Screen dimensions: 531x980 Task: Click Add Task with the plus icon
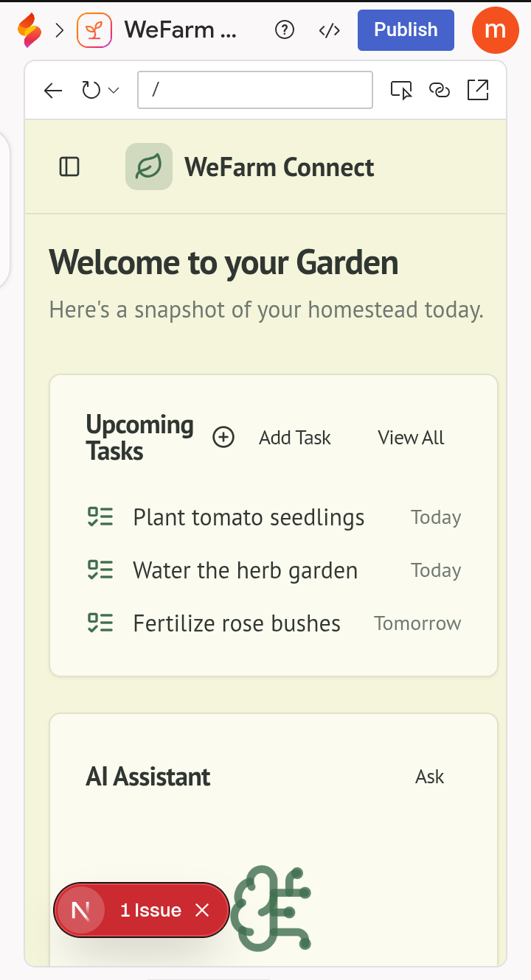[272, 438]
